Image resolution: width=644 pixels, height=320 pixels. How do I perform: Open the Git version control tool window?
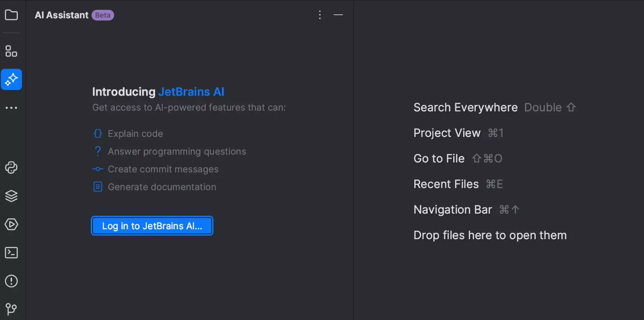pos(11,309)
